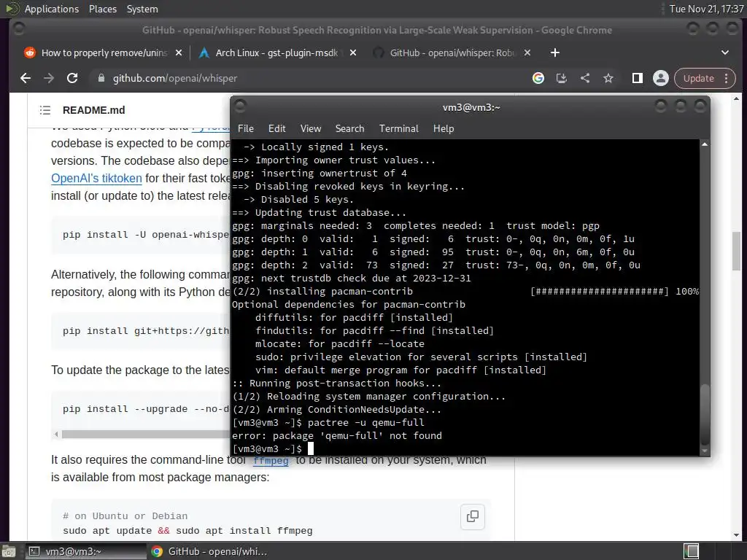Click 'Running post-transaction hooks...' line
Screen dimensions: 747x560
click(337, 383)
